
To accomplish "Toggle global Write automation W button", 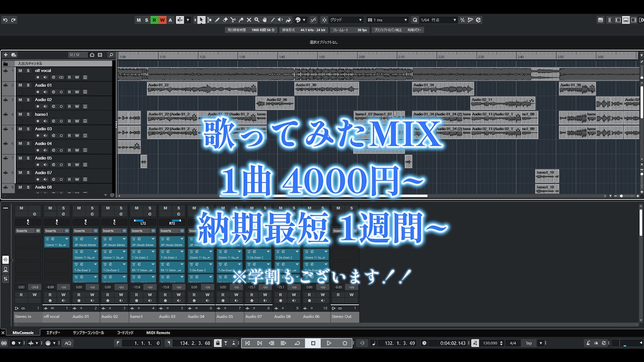I will [163, 20].
